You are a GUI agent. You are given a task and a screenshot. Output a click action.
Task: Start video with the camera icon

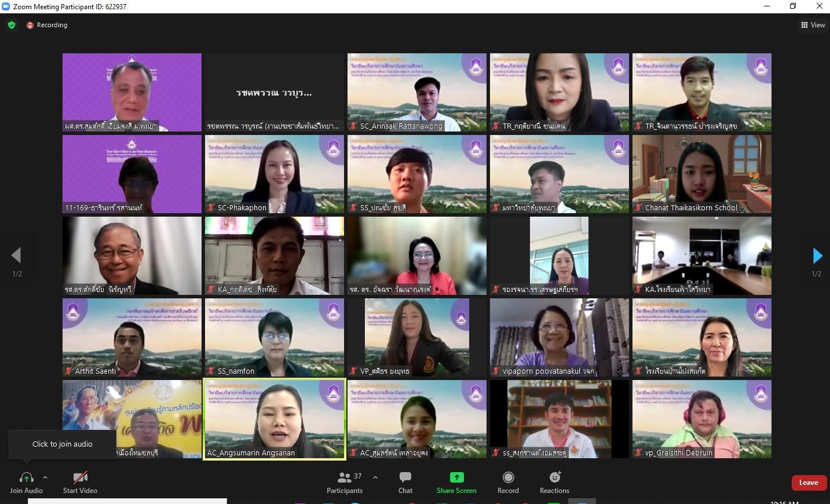pyautogui.click(x=80, y=478)
